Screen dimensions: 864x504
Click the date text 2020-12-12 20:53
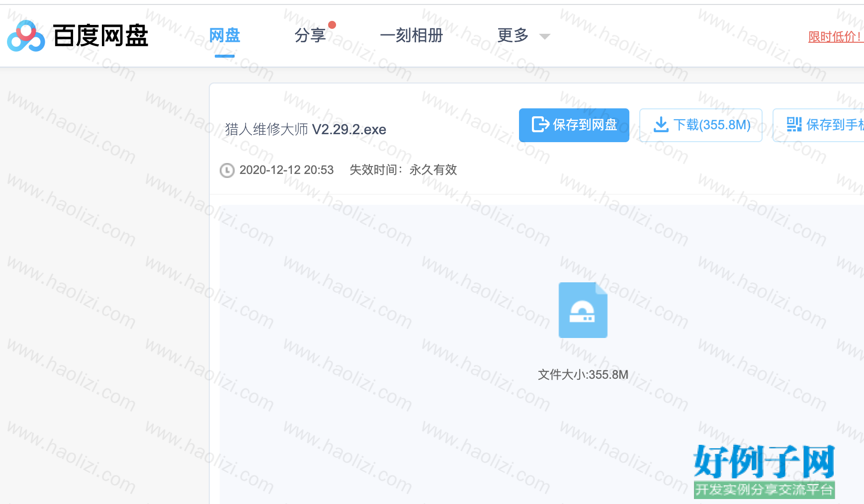[286, 170]
